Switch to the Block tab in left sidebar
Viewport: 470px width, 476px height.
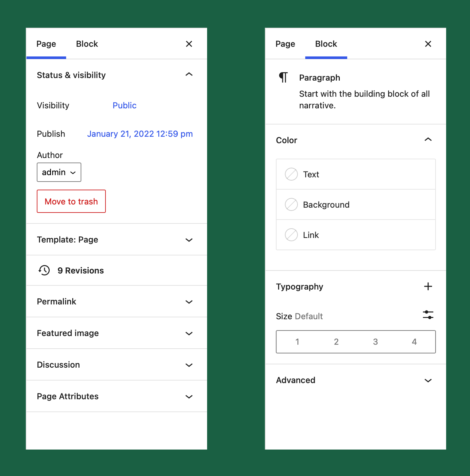pyautogui.click(x=86, y=44)
